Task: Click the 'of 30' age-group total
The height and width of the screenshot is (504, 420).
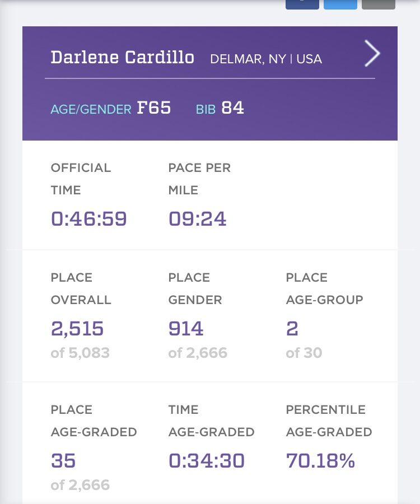Action: pyautogui.click(x=304, y=353)
